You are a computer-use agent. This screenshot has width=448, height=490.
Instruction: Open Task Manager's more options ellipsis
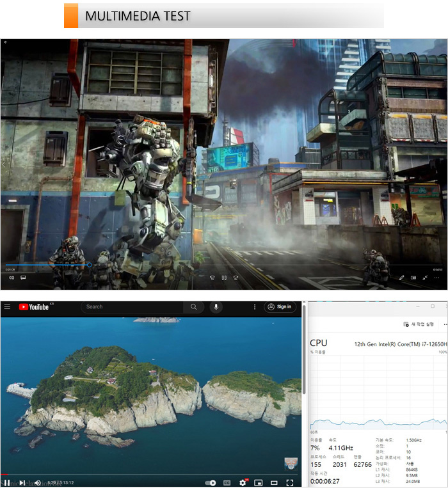(x=445, y=324)
